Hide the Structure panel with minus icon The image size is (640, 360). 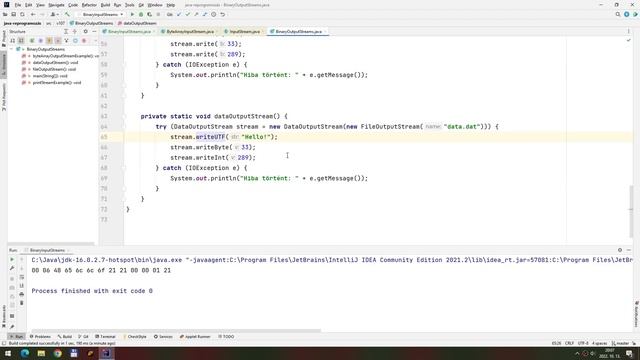[x=94, y=31]
